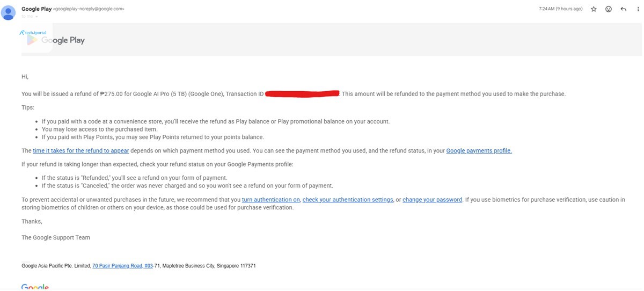Click the 'Canceled' status bullet line

[x=187, y=186]
